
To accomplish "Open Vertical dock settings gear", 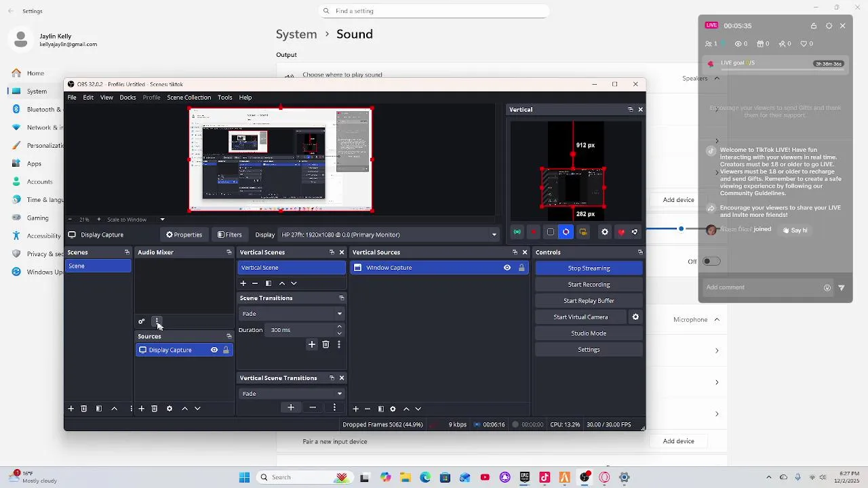I will pos(605,232).
